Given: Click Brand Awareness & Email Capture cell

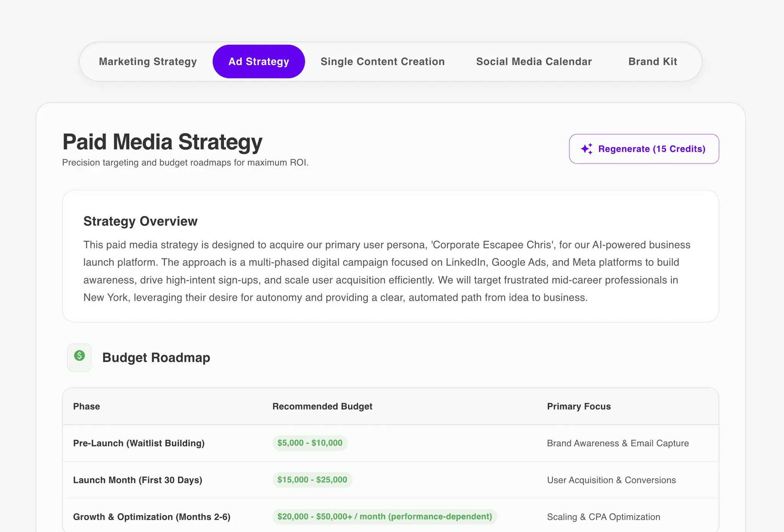Looking at the screenshot, I should pyautogui.click(x=618, y=443).
